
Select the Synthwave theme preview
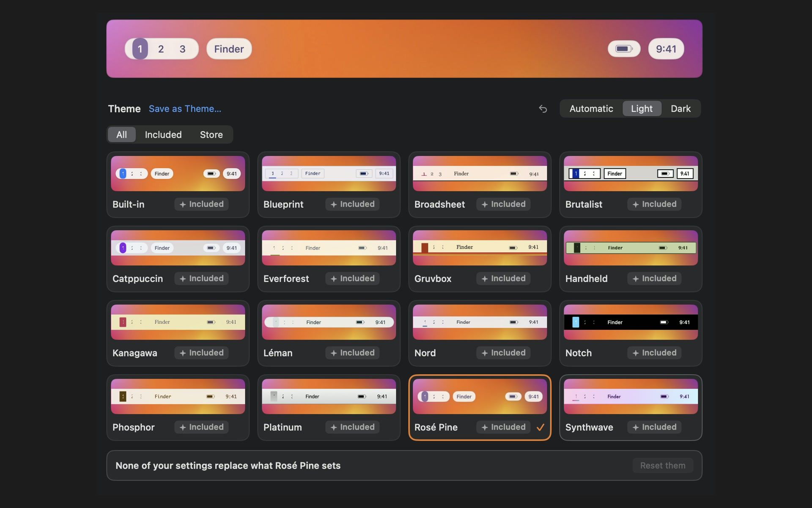pyautogui.click(x=631, y=396)
